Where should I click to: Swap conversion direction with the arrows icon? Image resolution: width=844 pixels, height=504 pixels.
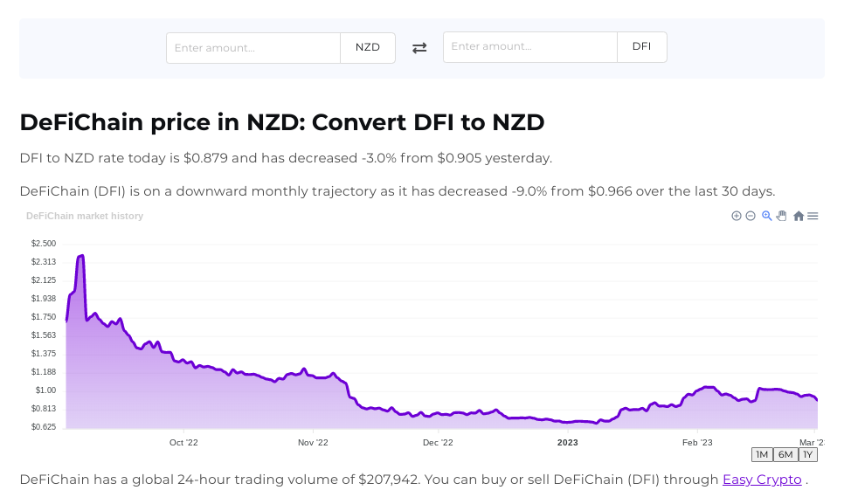coord(419,47)
